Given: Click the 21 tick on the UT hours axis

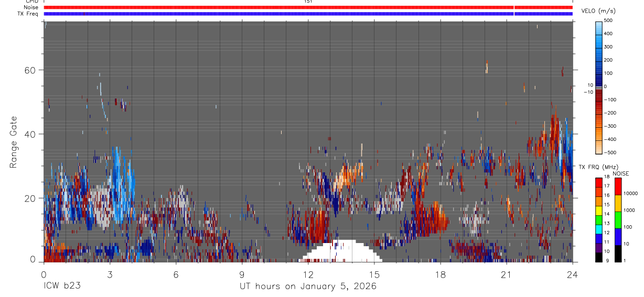Looking at the screenshot, I should click(x=506, y=274).
